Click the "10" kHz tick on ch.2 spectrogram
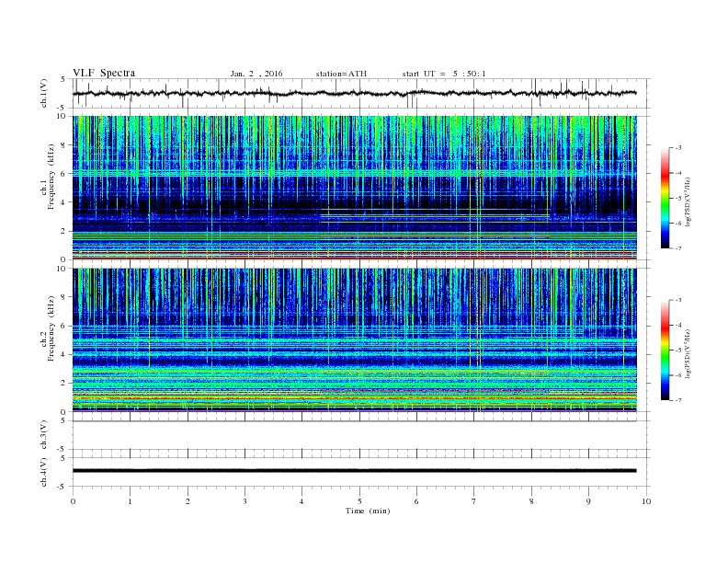728x563 pixels. click(x=62, y=269)
